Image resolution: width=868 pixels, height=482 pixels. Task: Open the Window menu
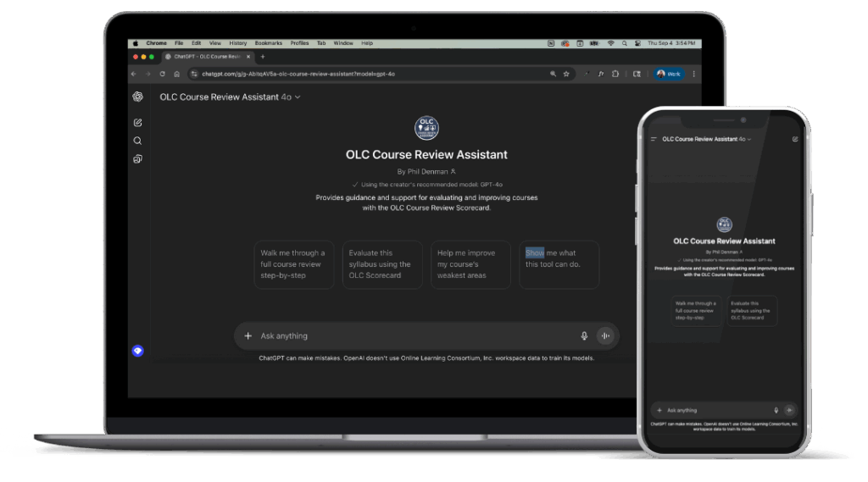pyautogui.click(x=343, y=43)
